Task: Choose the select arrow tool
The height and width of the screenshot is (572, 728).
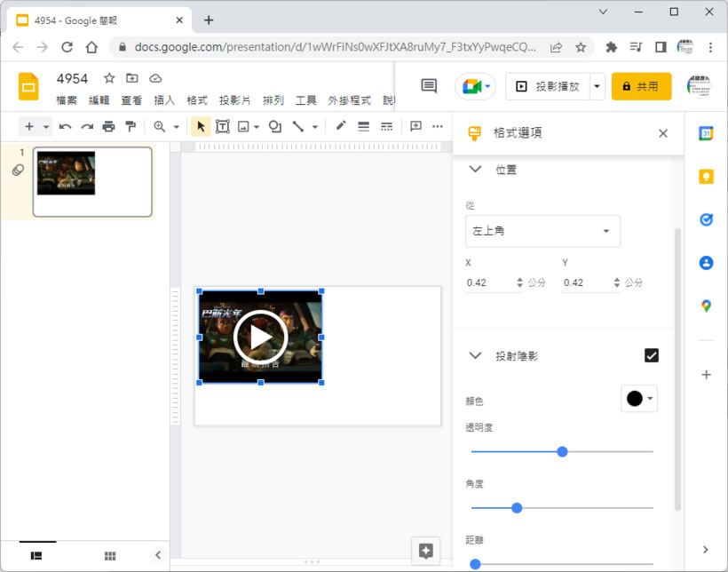Action: 201,126
